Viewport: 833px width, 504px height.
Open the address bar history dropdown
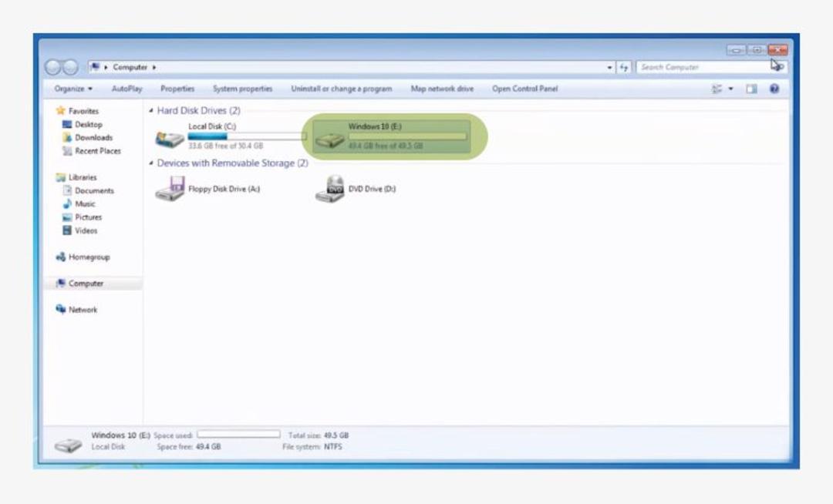[x=609, y=67]
